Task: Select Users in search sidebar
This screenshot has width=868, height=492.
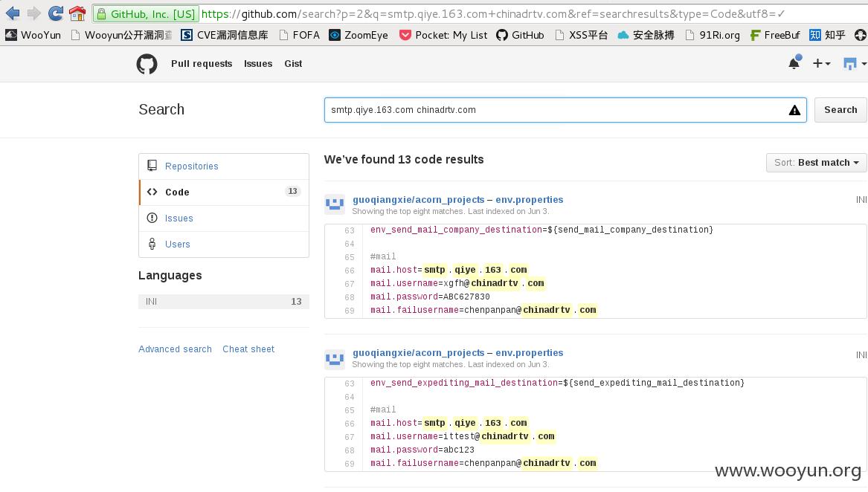Action: coord(224,244)
